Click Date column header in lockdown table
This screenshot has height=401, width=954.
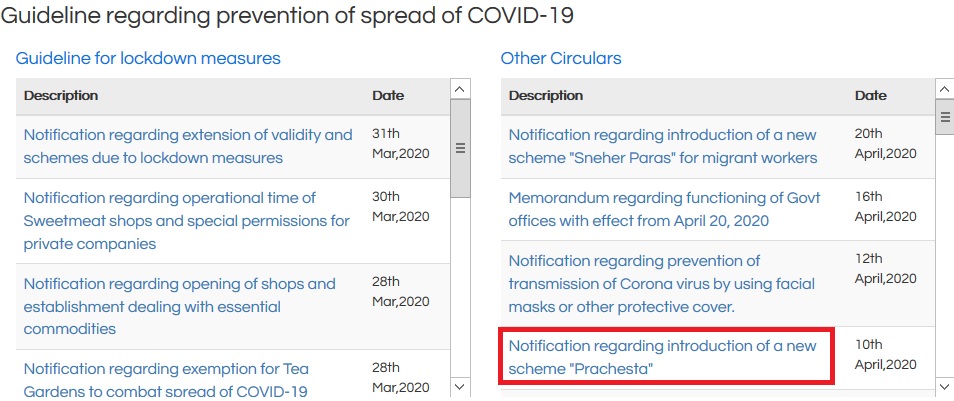click(388, 96)
